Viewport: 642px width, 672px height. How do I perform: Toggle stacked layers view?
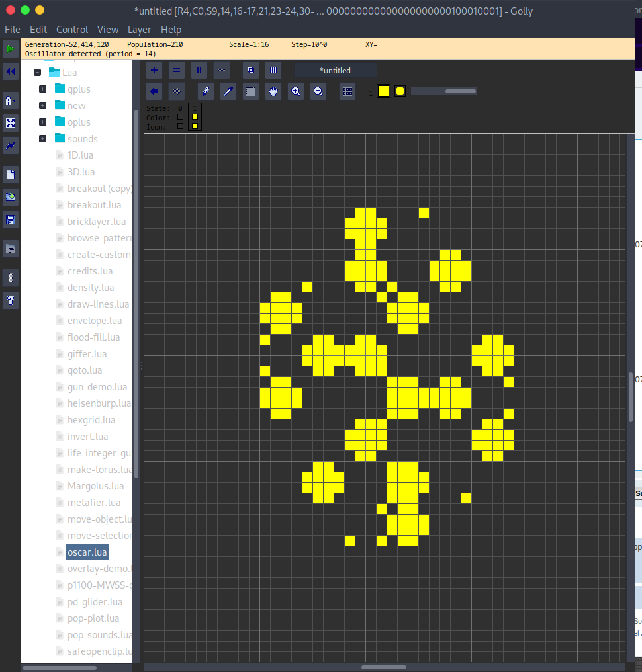(251, 70)
